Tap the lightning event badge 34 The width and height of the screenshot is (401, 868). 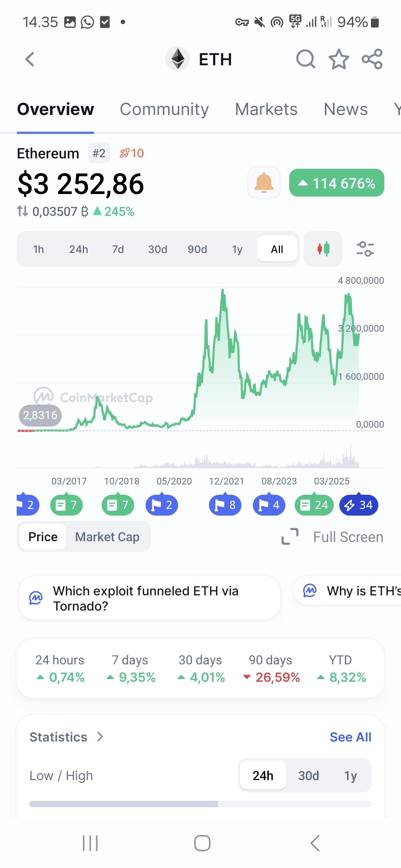tap(359, 505)
